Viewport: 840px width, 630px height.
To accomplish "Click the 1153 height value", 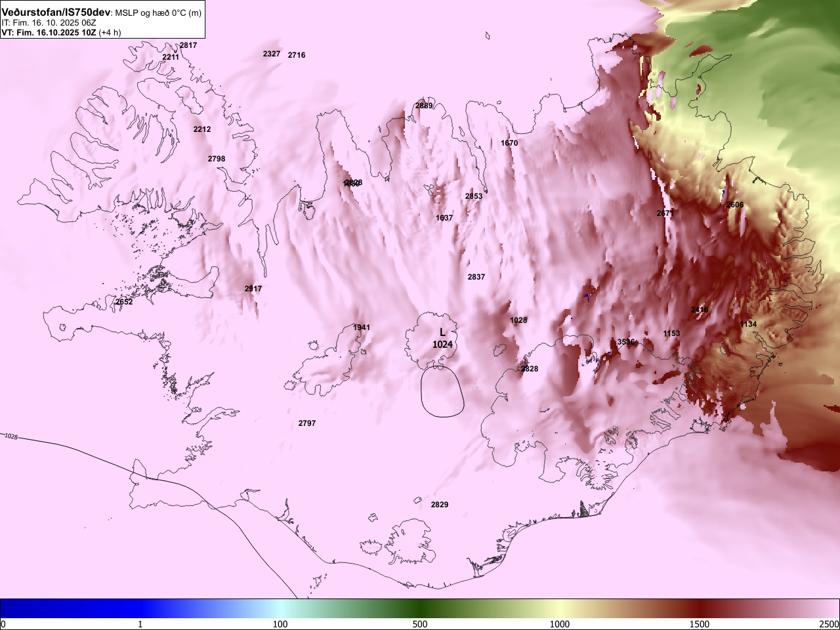I will point(671,333).
